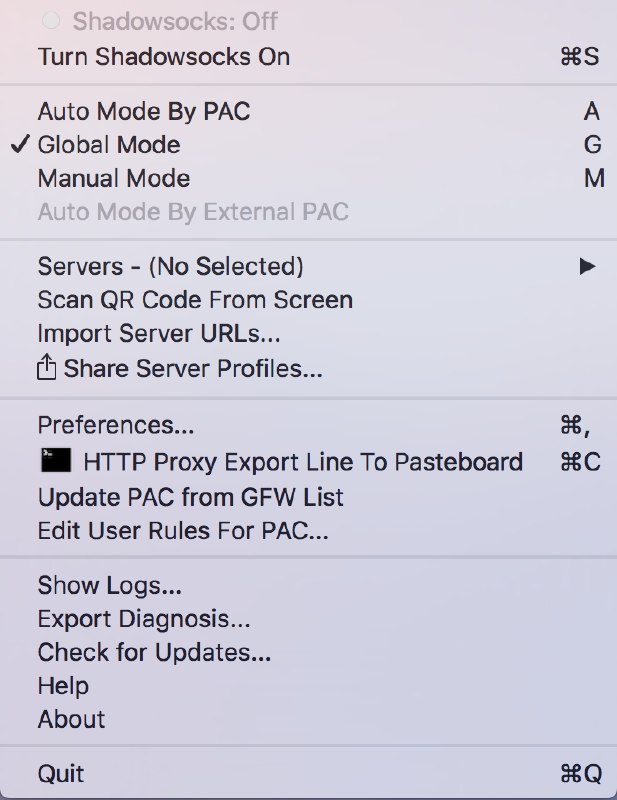Click the share icon beside Share Server Profiles
Screen dimensions: 617x800
click(x=46, y=367)
